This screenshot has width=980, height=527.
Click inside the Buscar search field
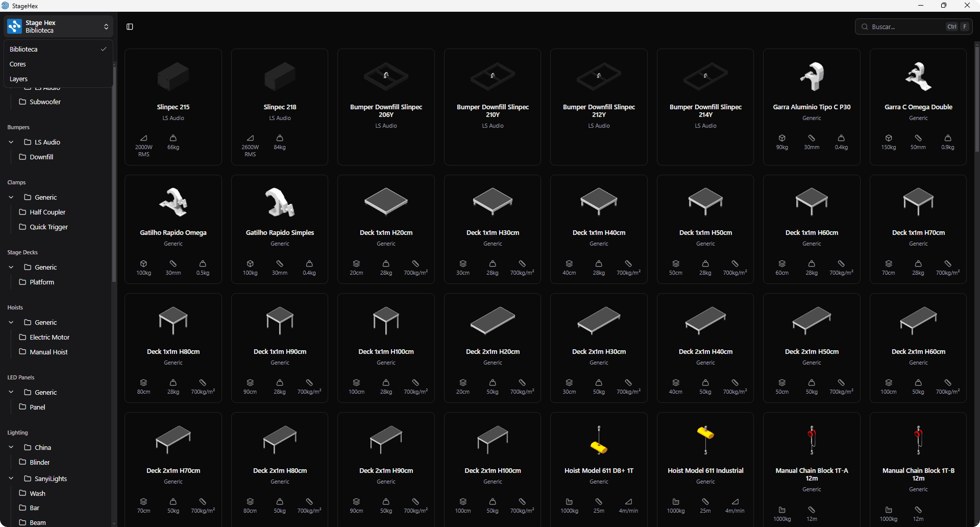909,27
